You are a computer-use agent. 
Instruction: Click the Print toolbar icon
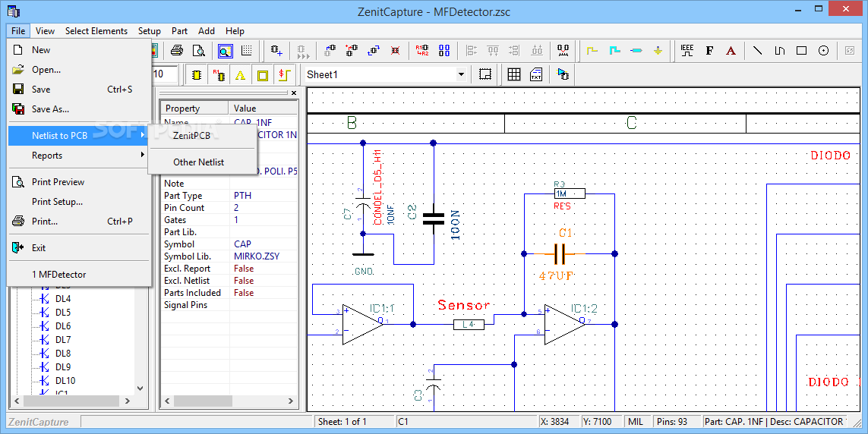[x=177, y=51]
